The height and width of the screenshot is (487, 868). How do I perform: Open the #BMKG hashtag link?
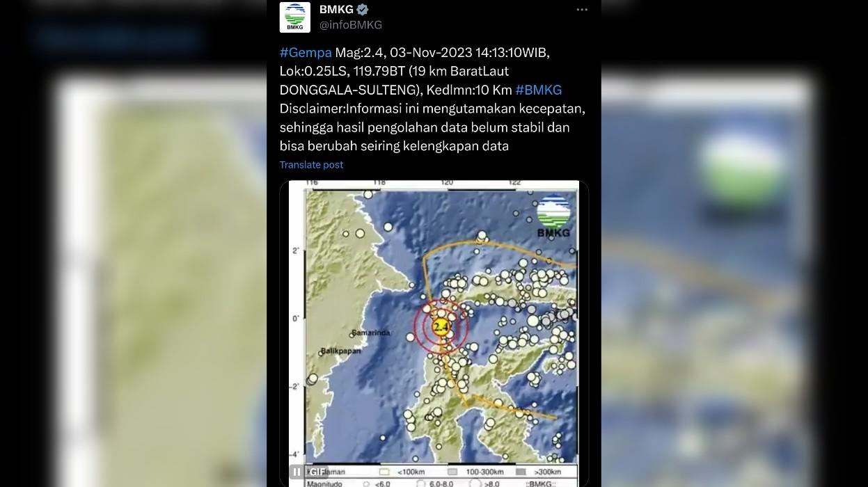coord(538,90)
